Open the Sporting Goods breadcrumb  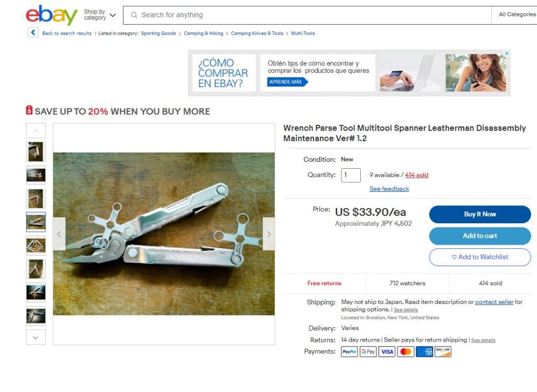pyautogui.click(x=158, y=33)
